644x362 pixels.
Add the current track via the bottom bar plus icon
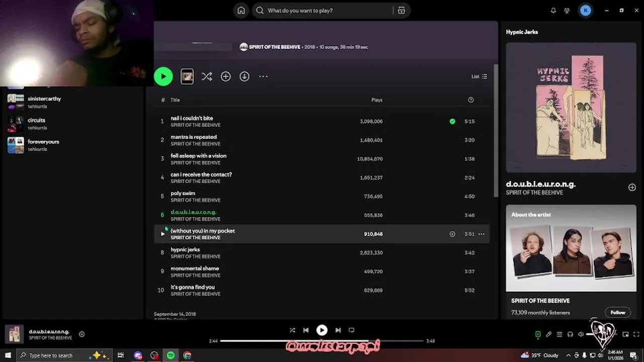coord(82,334)
